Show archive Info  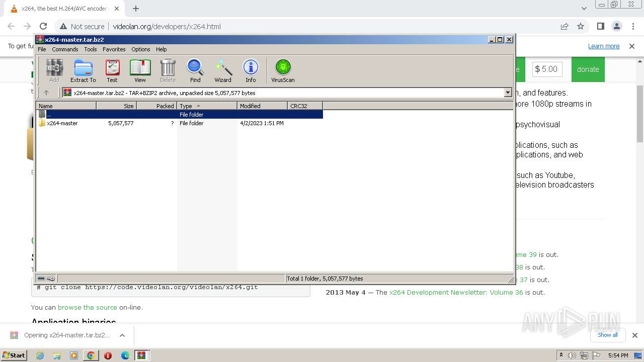tap(251, 70)
